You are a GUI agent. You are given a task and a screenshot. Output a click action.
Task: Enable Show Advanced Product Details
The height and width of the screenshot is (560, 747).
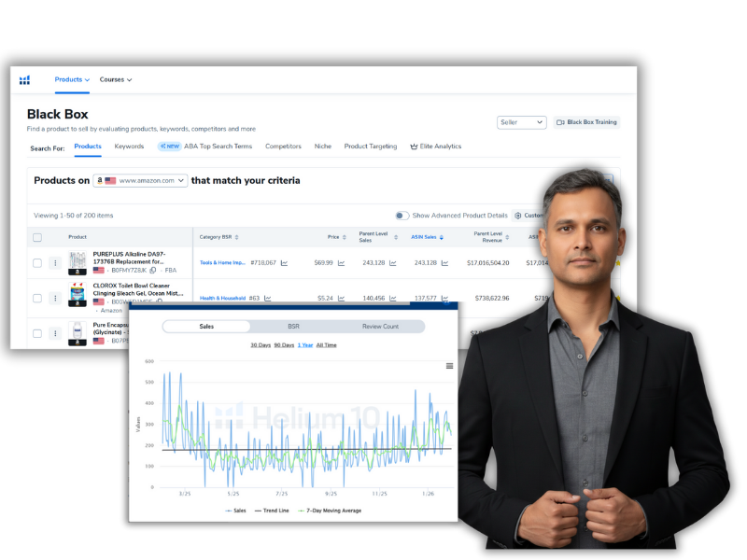[x=402, y=215]
